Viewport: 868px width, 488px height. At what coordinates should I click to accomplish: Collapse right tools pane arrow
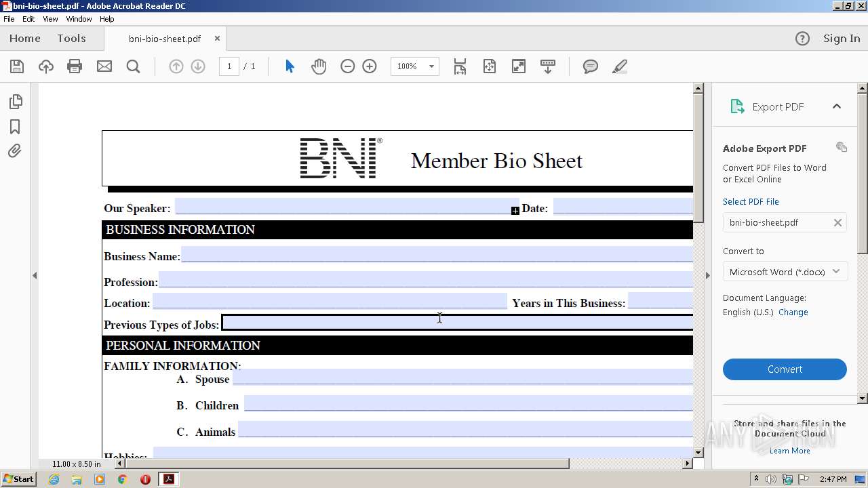[707, 275]
